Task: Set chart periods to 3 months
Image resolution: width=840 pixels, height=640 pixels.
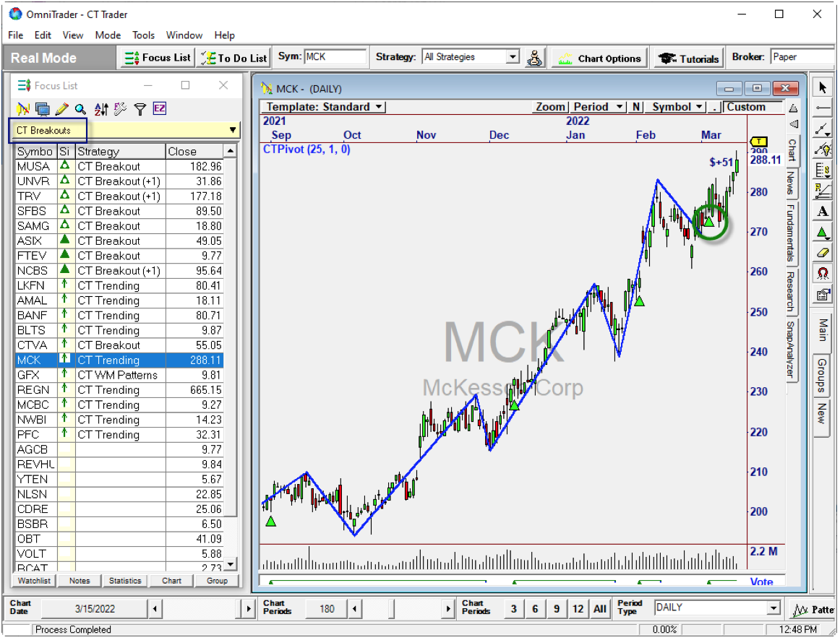Action: pyautogui.click(x=514, y=609)
